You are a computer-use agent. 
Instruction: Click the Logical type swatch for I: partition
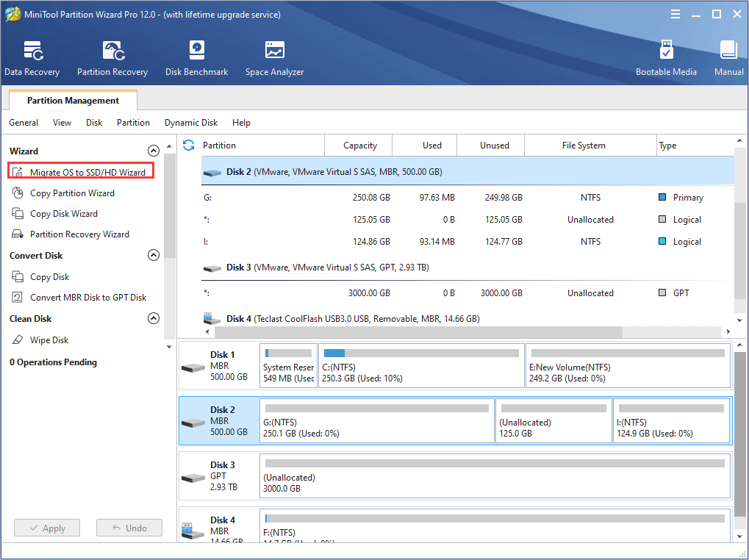(x=662, y=242)
